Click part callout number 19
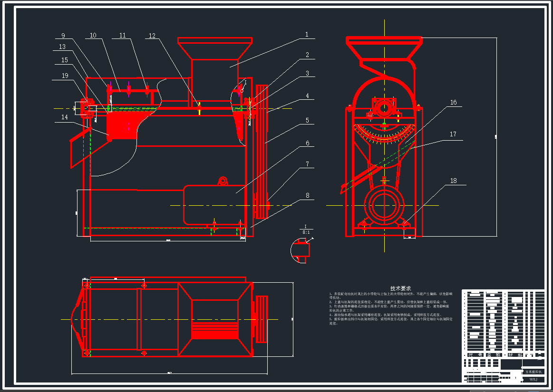The height and width of the screenshot is (392, 553). [65, 76]
